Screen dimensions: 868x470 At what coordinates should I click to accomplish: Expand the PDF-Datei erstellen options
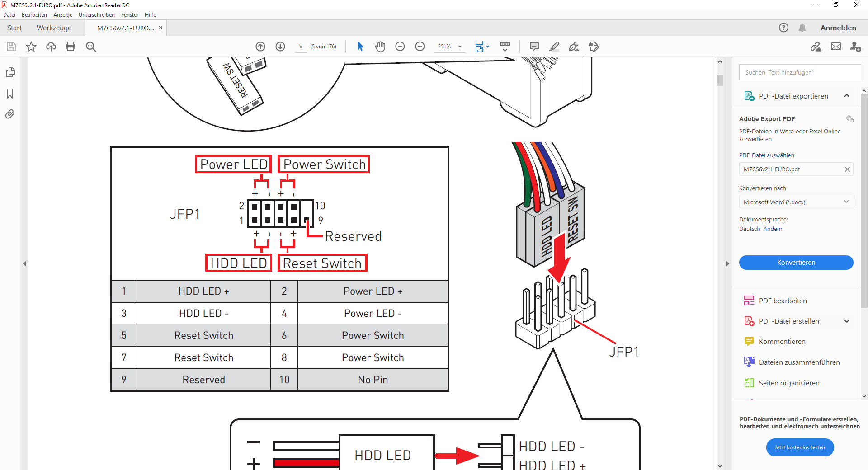click(847, 321)
